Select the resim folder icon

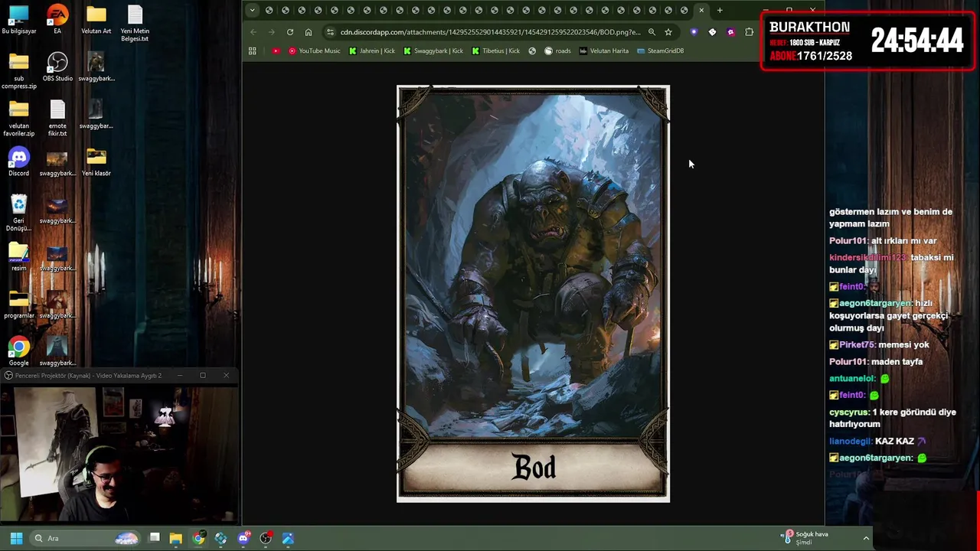pyautogui.click(x=18, y=257)
